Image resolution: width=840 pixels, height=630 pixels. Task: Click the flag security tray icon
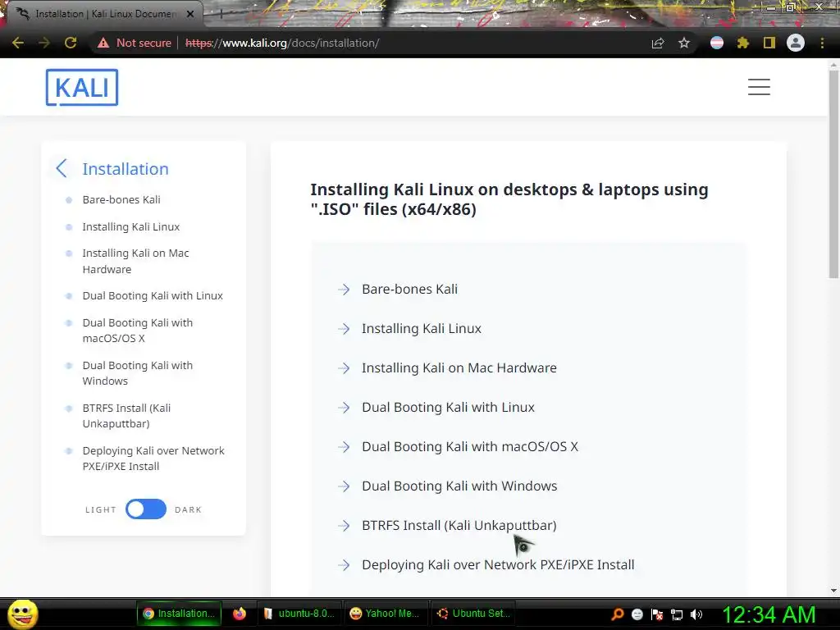click(x=657, y=614)
